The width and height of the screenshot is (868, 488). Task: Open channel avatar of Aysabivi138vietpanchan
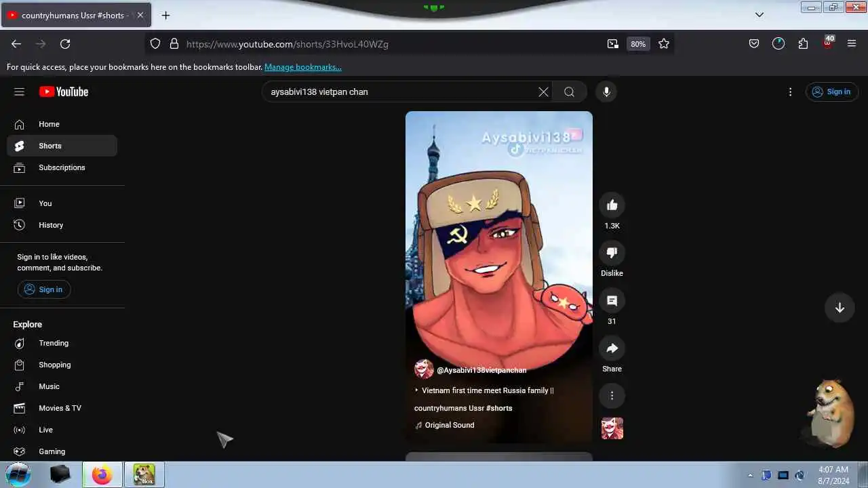coord(424,369)
